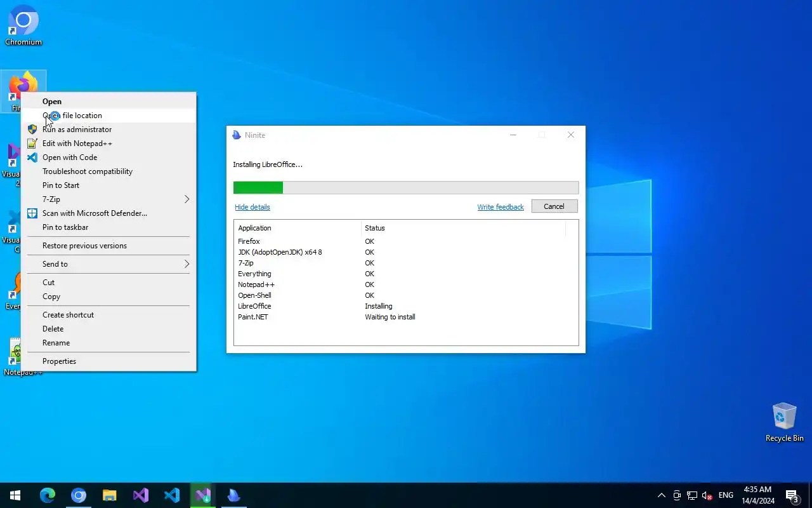Click the Ninite installation progress bar
812x508 pixels.
pyautogui.click(x=406, y=187)
